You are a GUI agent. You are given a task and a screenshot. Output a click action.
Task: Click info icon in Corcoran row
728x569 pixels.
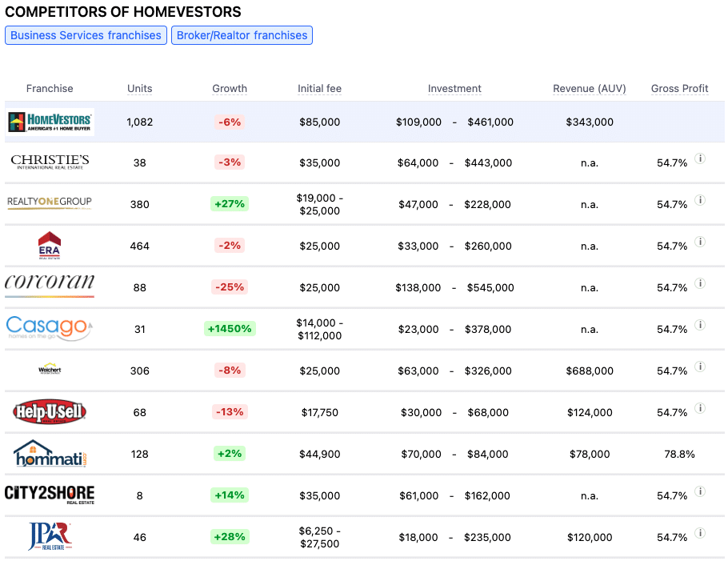click(x=700, y=283)
